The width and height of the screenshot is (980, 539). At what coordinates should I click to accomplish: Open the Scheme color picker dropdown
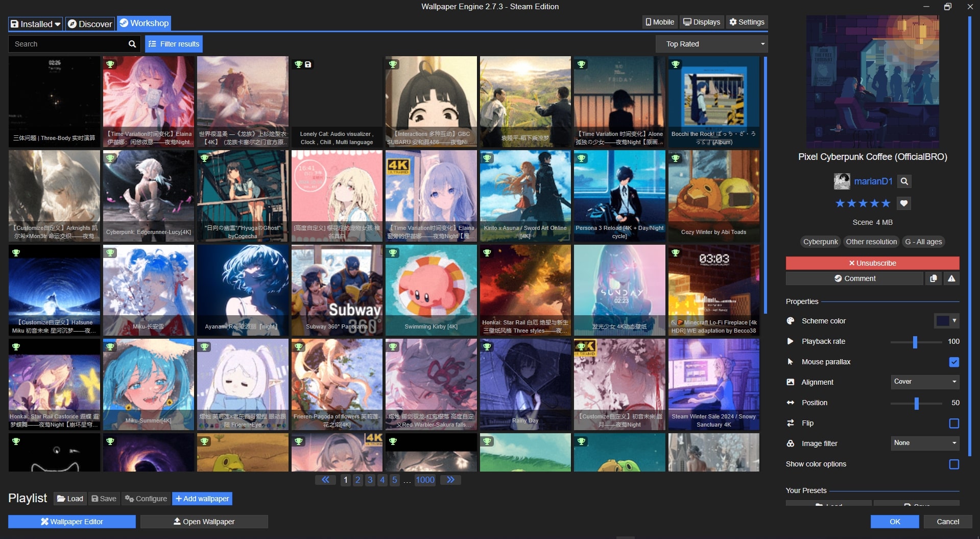(946, 321)
